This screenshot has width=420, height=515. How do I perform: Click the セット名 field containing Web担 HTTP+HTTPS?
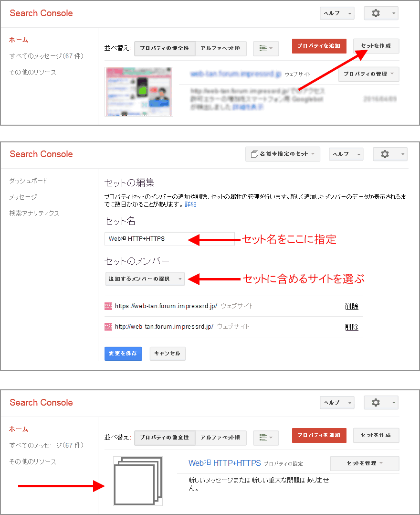click(x=169, y=239)
